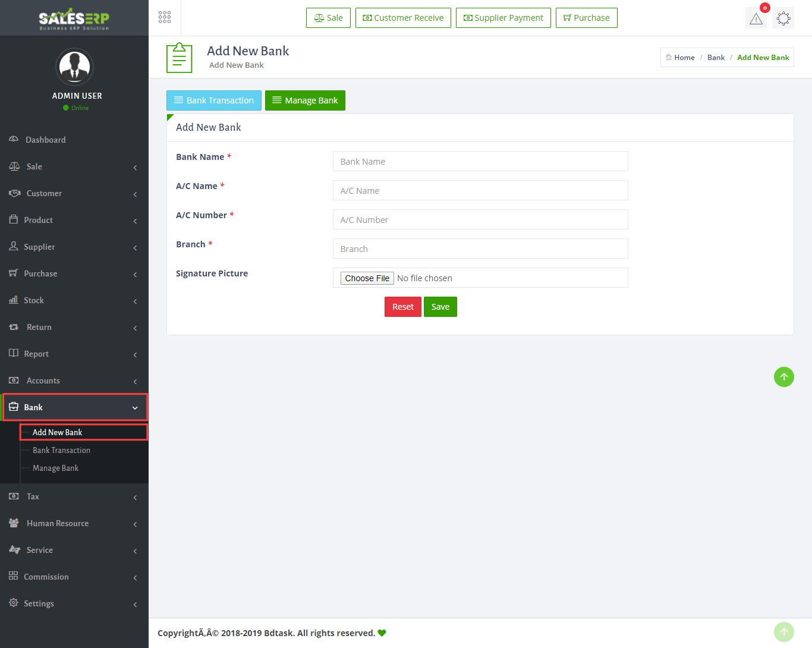Click the Tax money icon
The height and width of the screenshot is (648, 812).
(x=14, y=496)
